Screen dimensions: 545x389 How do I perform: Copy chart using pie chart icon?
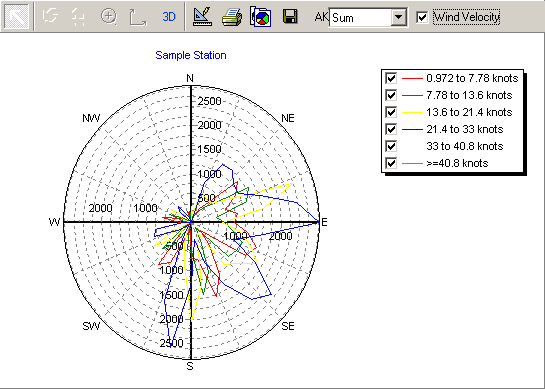(x=261, y=16)
